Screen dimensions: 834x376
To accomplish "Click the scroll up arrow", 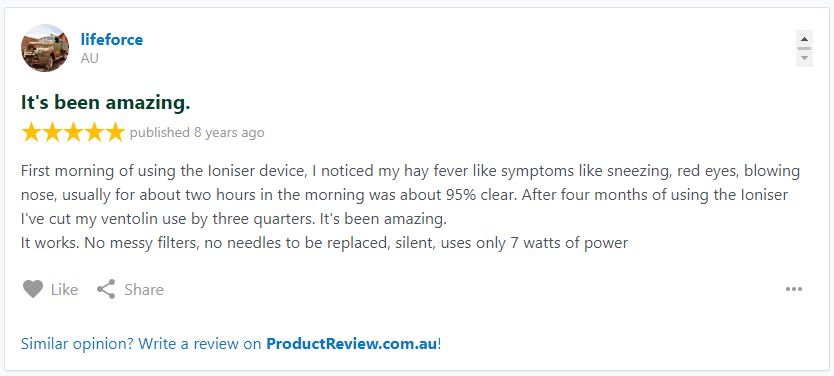I will [804, 39].
